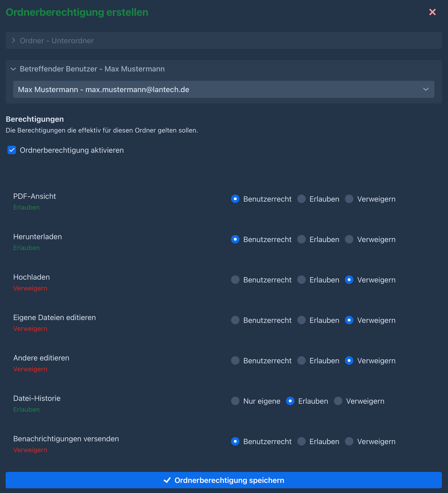
Task: Collapse the Betreffender Benutzer section
Action: click(x=13, y=69)
